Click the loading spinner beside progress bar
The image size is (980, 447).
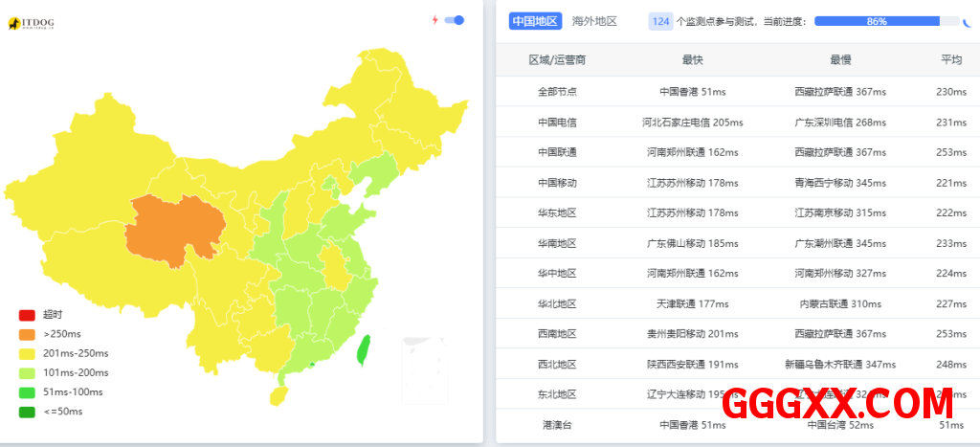(969, 21)
